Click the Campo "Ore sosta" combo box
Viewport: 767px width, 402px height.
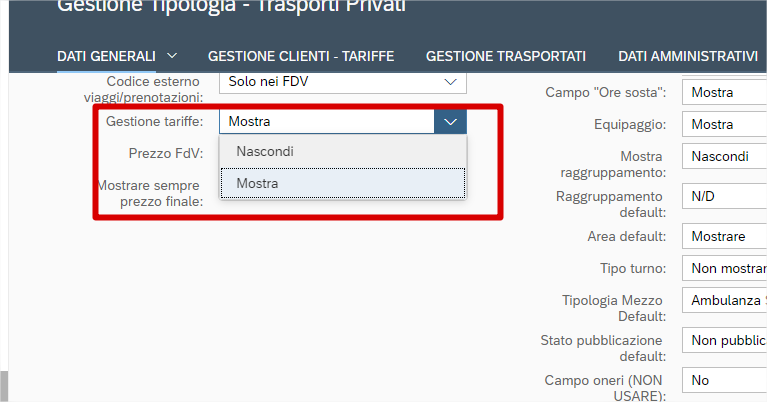coord(724,93)
